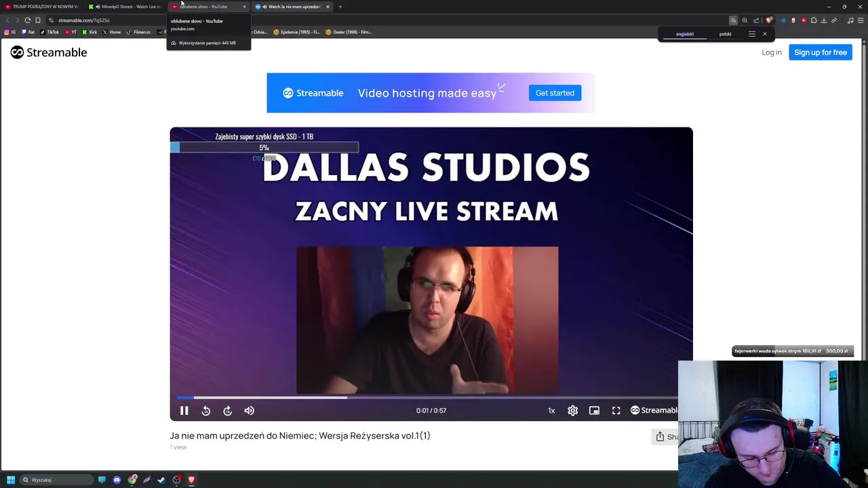This screenshot has height=488, width=868.
Task: Click the streamable.com address bar
Action: coord(387,20)
